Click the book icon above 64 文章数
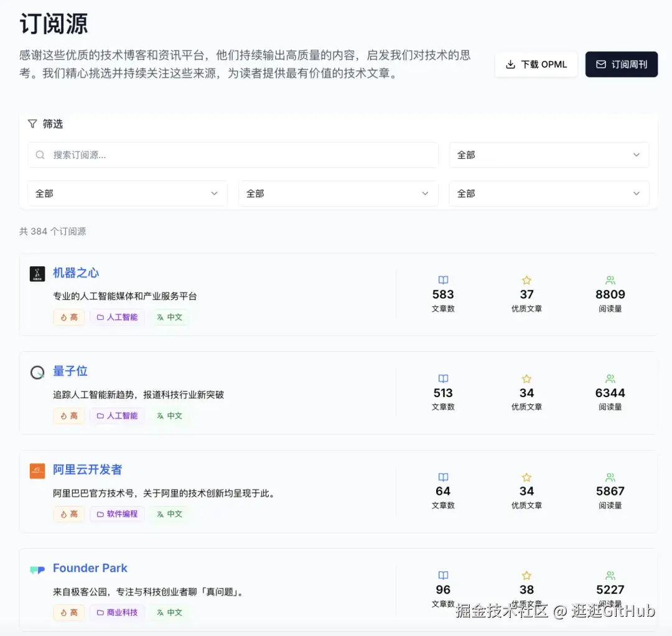Image resolution: width=672 pixels, height=636 pixels. (x=443, y=477)
